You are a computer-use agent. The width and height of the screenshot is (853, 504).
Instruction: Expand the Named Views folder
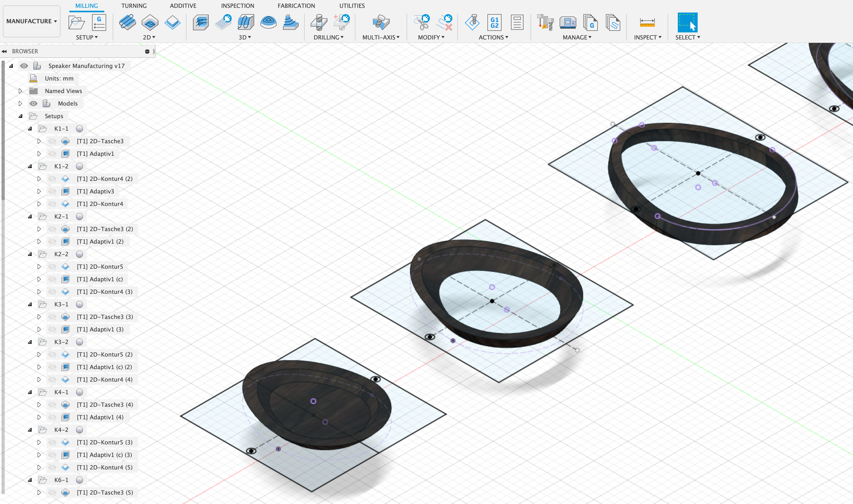click(20, 91)
